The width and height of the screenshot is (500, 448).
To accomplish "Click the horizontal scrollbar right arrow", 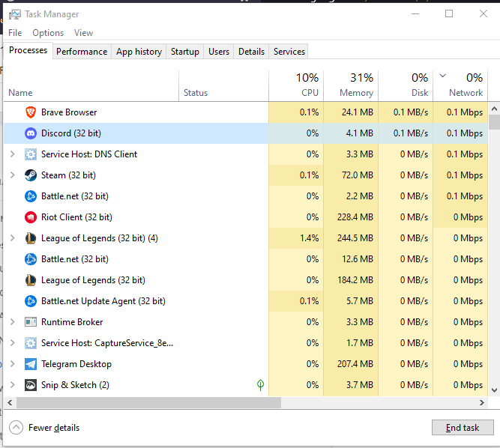I will 482,403.
